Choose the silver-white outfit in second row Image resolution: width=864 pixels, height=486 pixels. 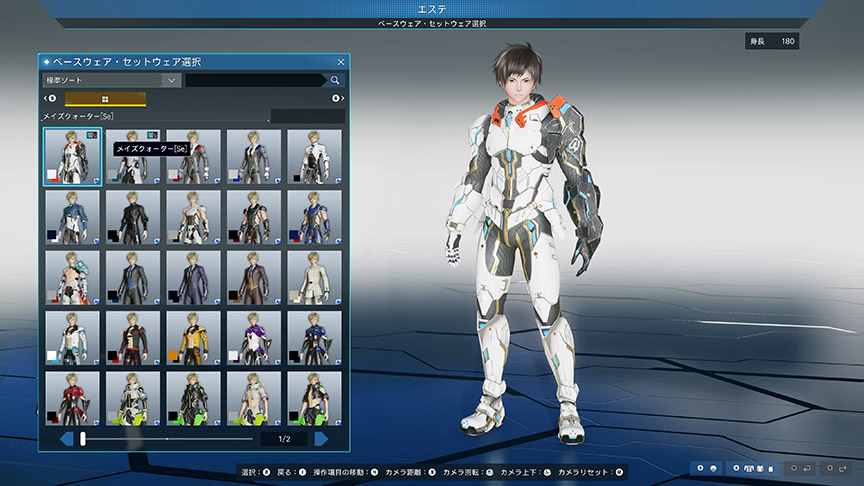[x=193, y=218]
